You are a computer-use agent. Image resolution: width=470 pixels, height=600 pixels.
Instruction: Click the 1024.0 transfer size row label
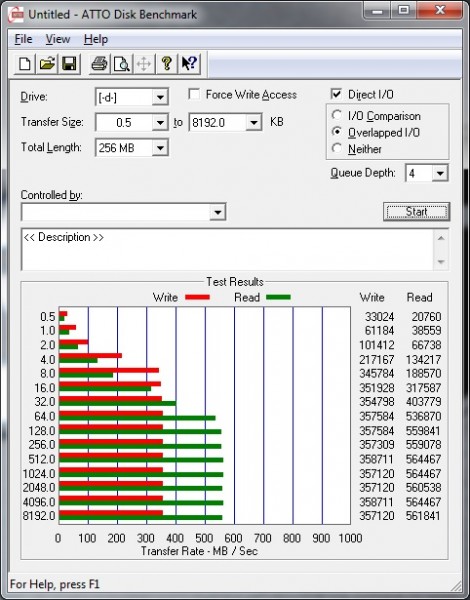[39, 474]
